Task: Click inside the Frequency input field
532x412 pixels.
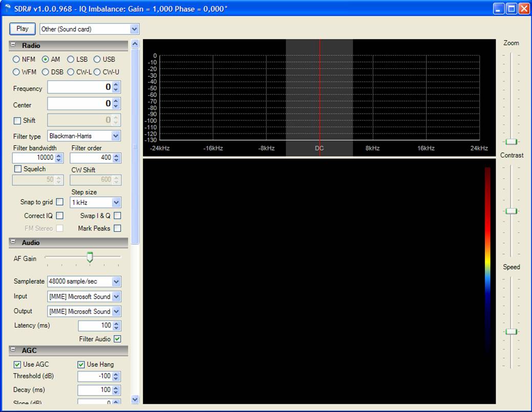Action: [79, 87]
